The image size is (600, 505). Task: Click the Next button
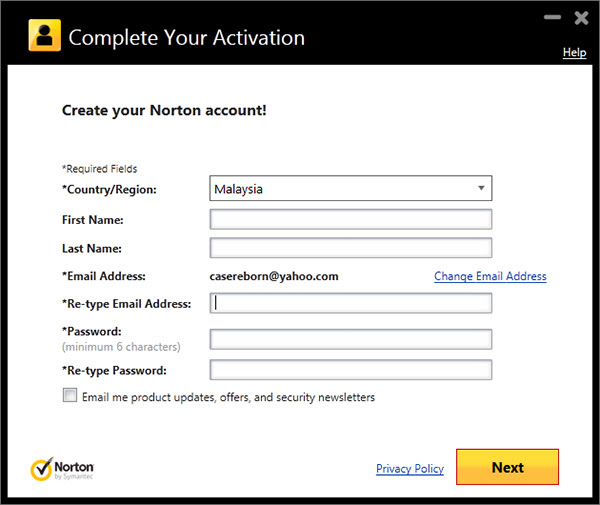(x=507, y=467)
